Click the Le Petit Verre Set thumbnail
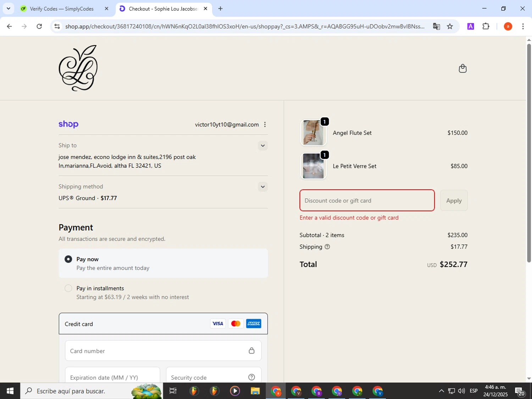This screenshot has height=399, width=532. point(314,166)
